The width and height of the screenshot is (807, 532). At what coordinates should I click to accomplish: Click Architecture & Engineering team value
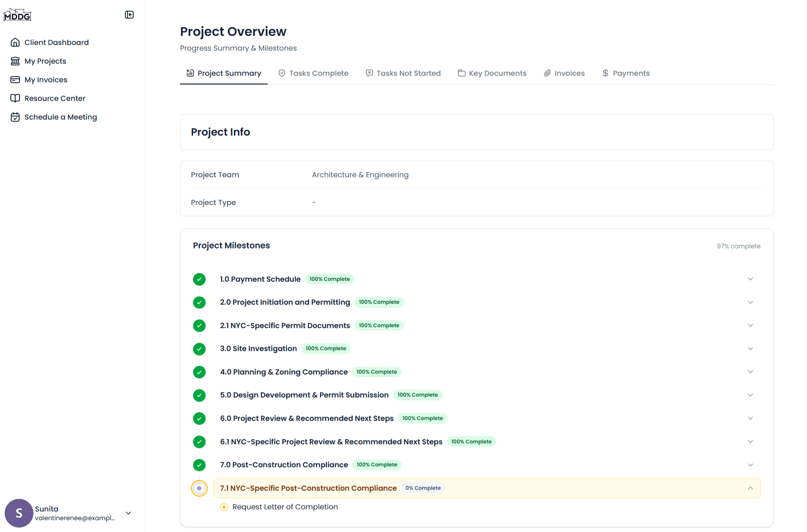360,175
